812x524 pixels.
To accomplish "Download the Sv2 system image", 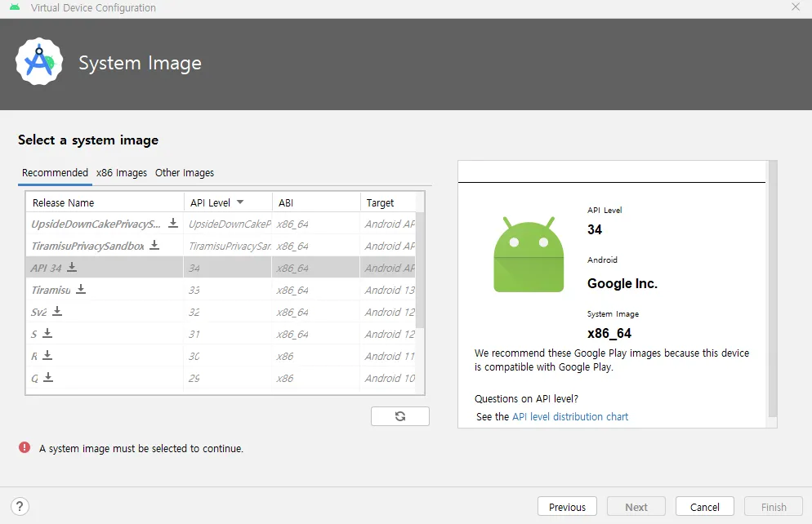I will coord(57,311).
